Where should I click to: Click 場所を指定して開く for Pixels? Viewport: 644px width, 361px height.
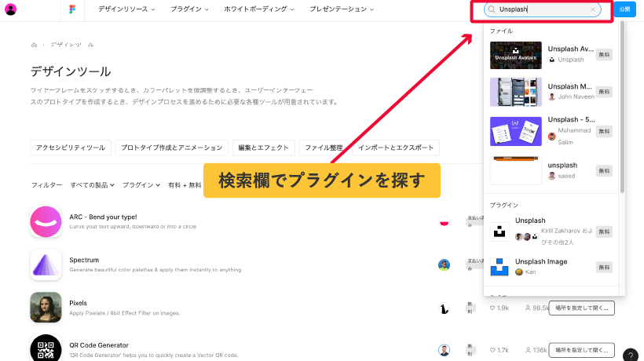click(x=582, y=308)
